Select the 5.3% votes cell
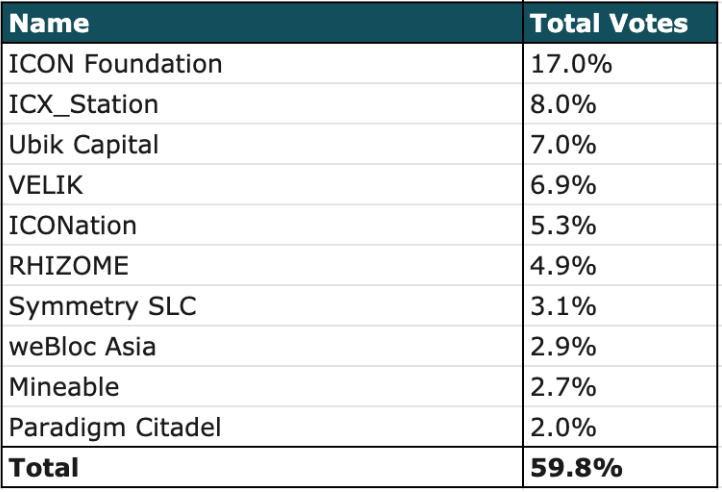This screenshot has height=492, width=722. pyautogui.click(x=620, y=225)
